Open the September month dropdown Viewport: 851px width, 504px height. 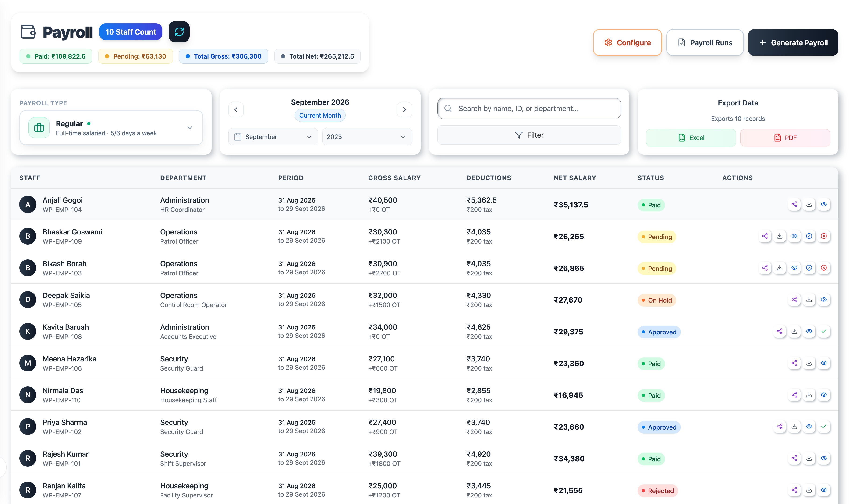[273, 137]
